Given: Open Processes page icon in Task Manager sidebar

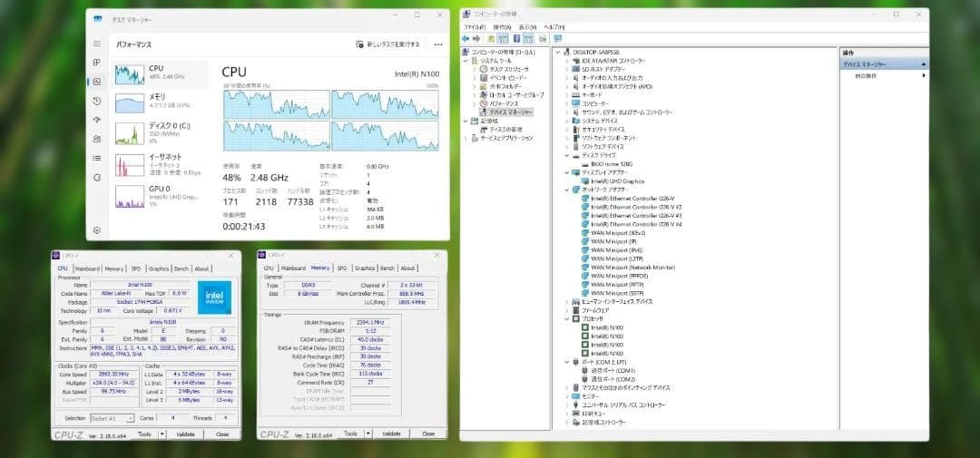Looking at the screenshot, I should 97,63.
